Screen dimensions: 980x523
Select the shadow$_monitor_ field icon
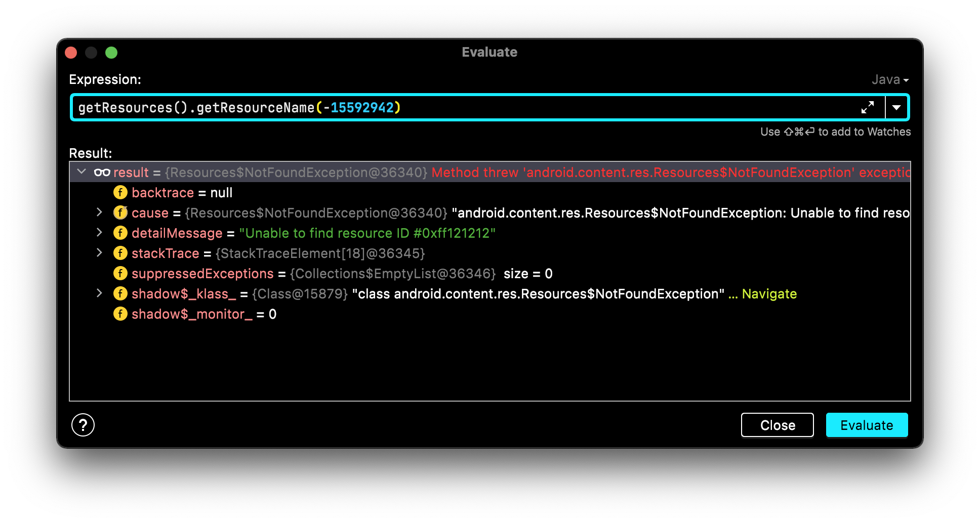[x=120, y=314]
